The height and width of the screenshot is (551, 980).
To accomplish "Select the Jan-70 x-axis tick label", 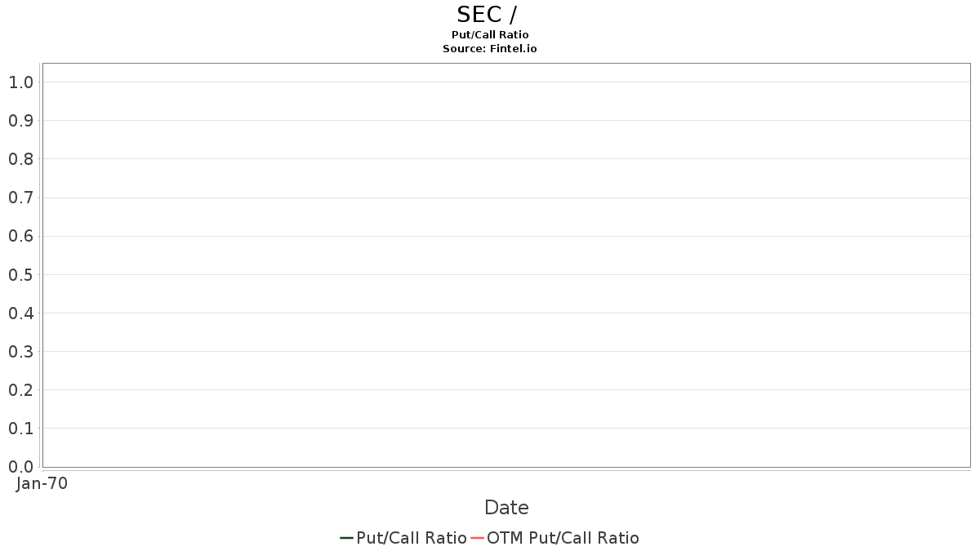I will click(x=42, y=483).
